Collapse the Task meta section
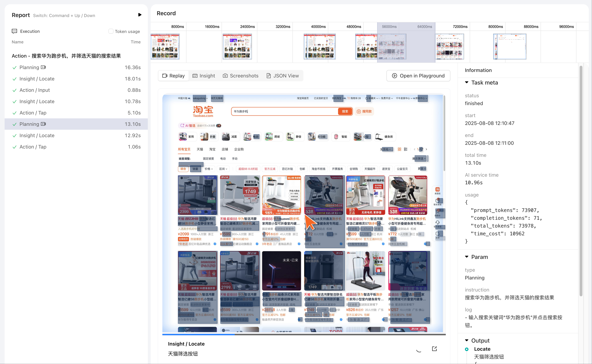The height and width of the screenshot is (364, 592). 467,83
